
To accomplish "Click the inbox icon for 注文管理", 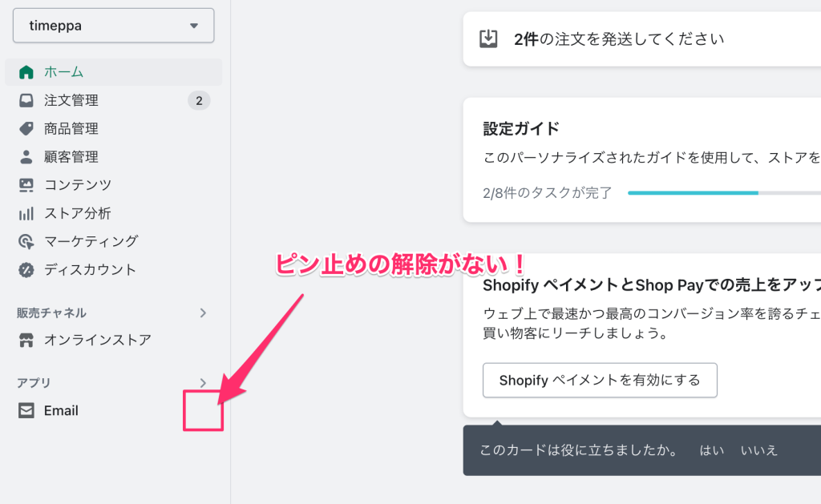I will (x=26, y=100).
